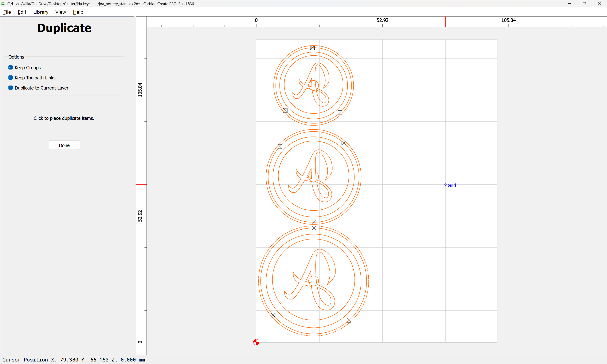Click the upper-left tab marker of middle stamp

pos(280,147)
